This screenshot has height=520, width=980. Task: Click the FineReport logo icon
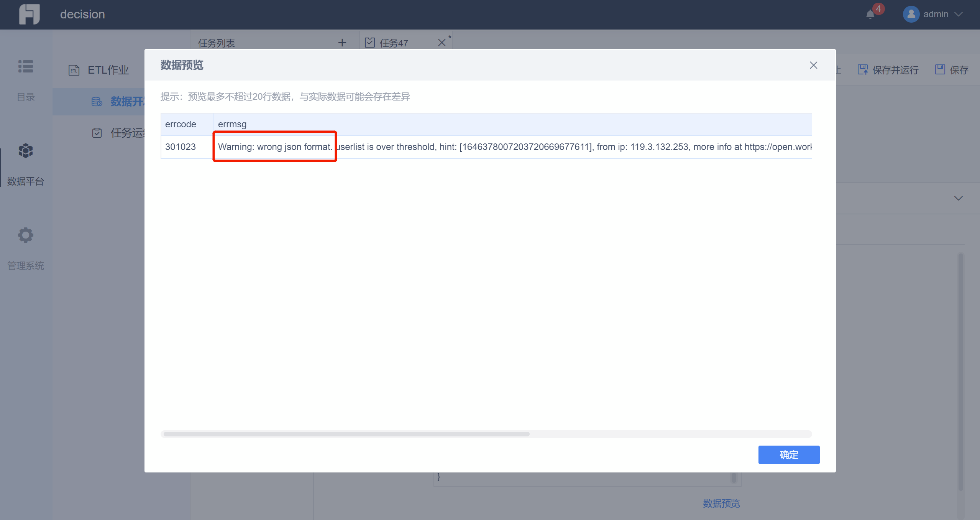click(29, 14)
